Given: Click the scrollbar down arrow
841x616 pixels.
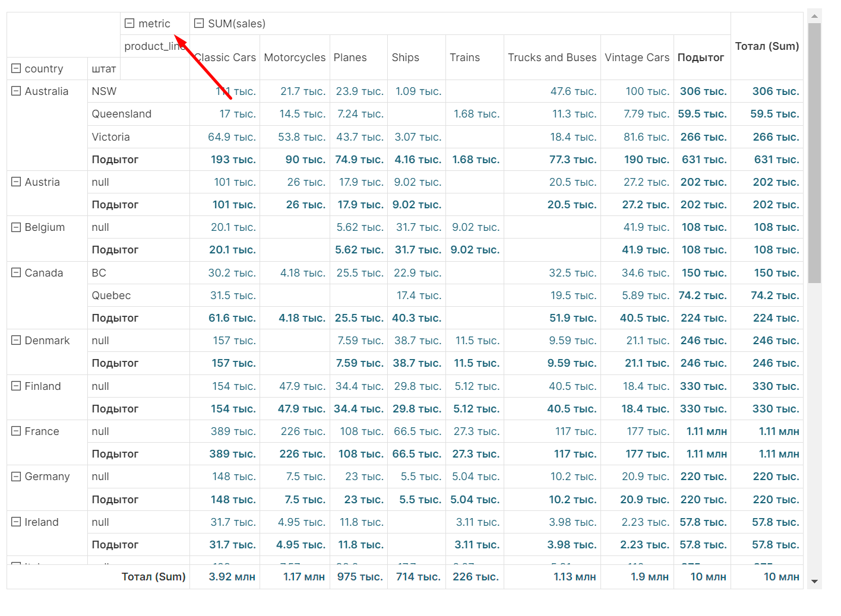Looking at the screenshot, I should 814,582.
